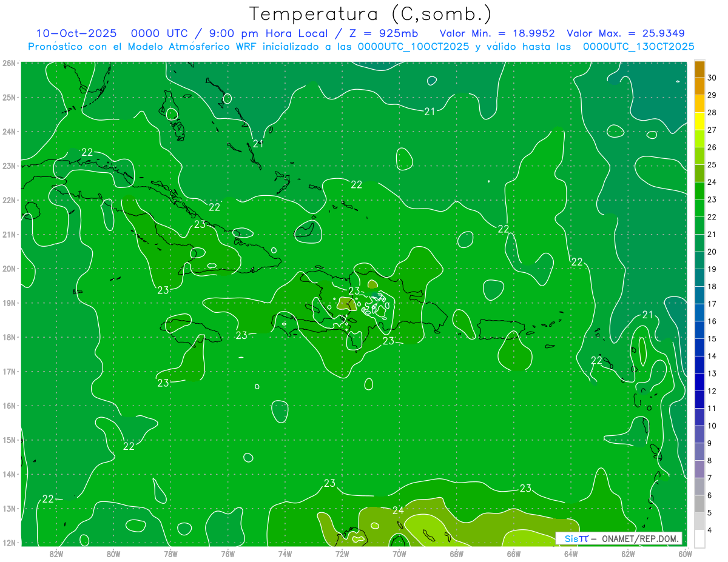Click the color scale value "26"
This screenshot has width=728, height=562.
tap(712, 147)
